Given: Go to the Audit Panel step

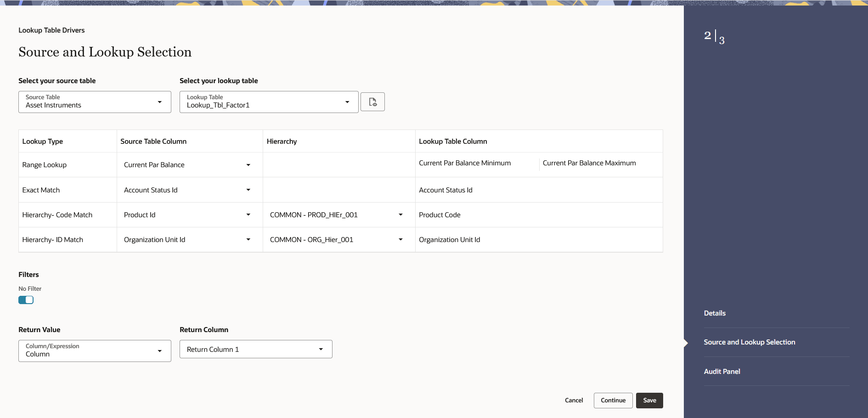Looking at the screenshot, I should pos(722,372).
